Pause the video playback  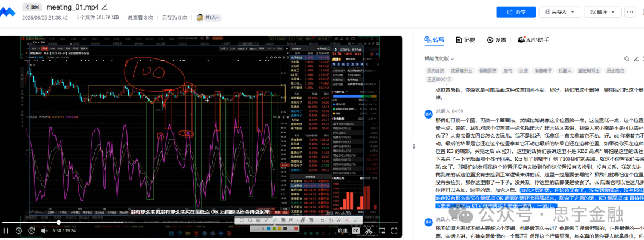6,230
